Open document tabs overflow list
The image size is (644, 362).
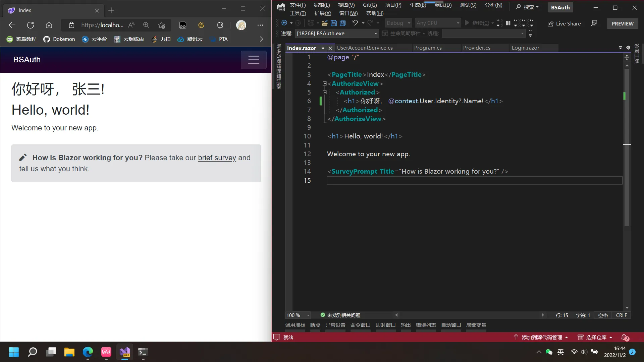click(620, 48)
